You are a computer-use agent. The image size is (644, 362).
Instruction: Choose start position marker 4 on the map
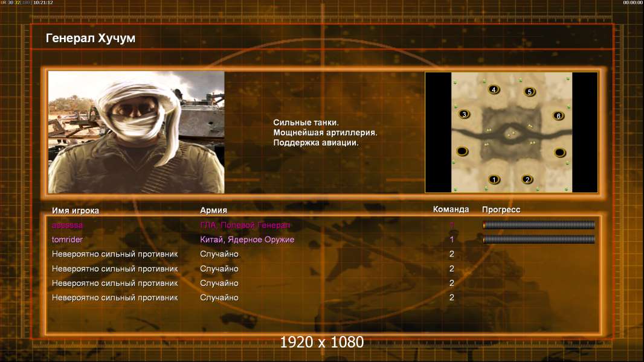click(494, 89)
